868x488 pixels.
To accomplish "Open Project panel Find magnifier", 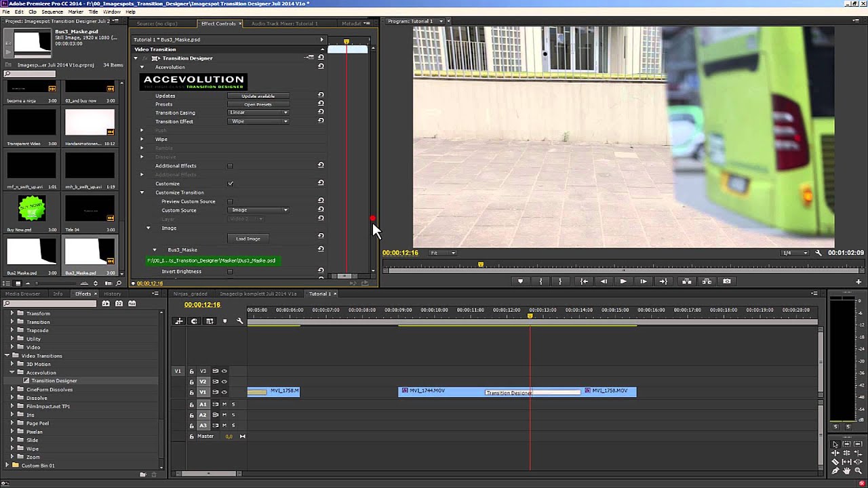I will click(x=119, y=283).
